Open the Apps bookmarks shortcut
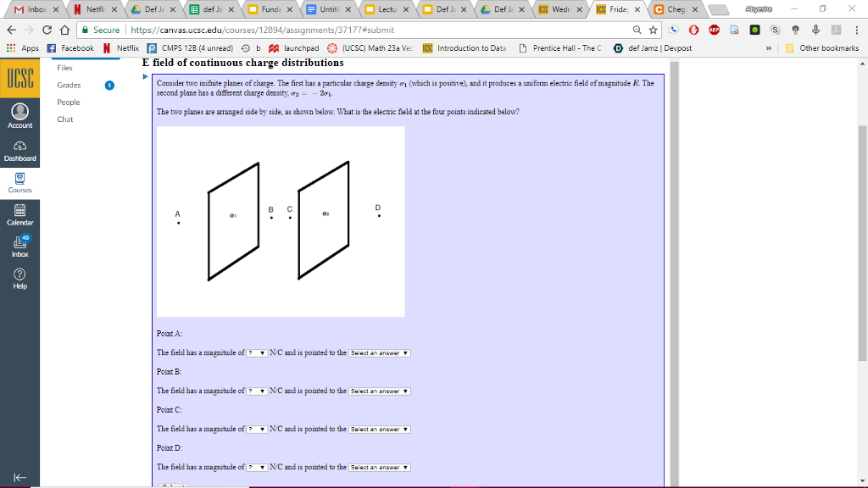Image resolution: width=868 pixels, height=488 pixels. [x=23, y=48]
